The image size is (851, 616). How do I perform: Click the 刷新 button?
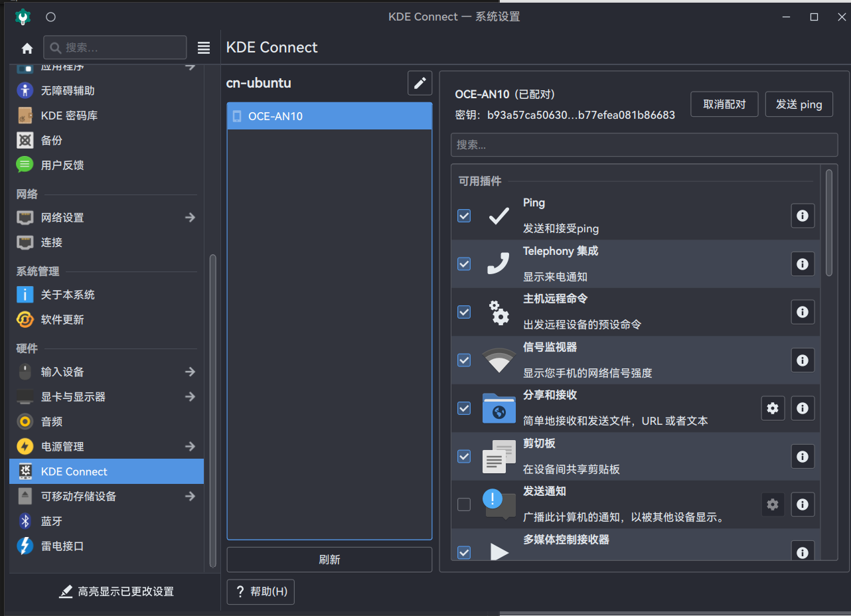point(329,560)
